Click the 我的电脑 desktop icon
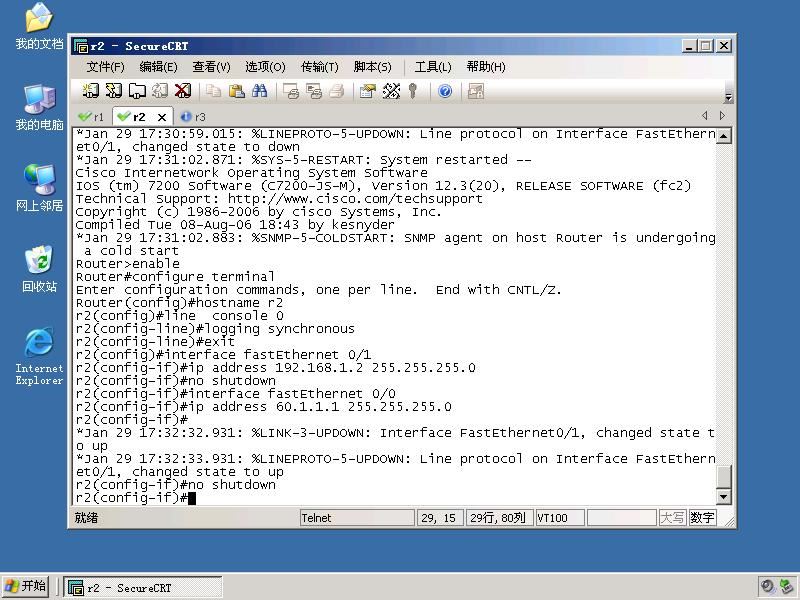This screenshot has width=800, height=600. 39,108
